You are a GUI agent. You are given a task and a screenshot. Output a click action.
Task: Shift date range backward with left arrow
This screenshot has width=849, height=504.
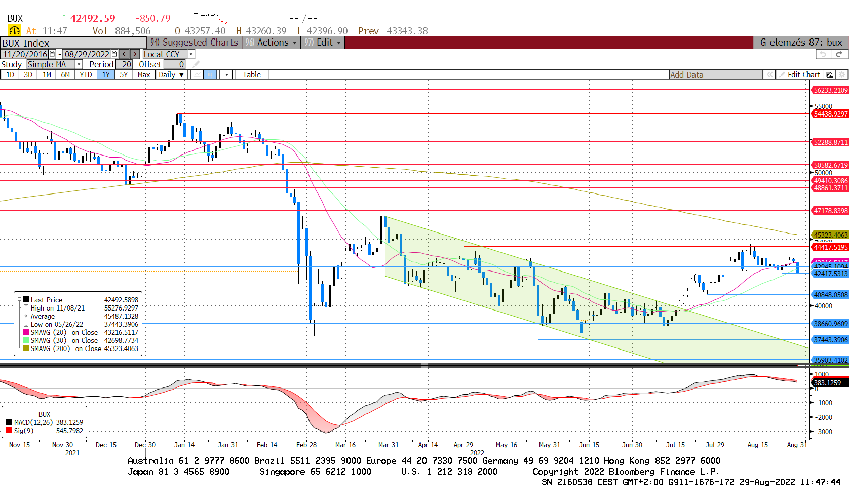click(x=124, y=54)
